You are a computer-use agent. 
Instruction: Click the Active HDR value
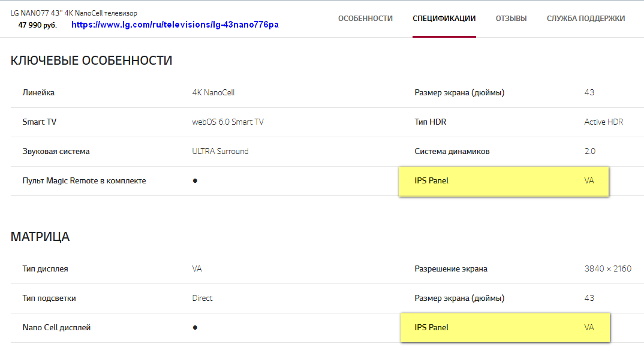pos(603,122)
